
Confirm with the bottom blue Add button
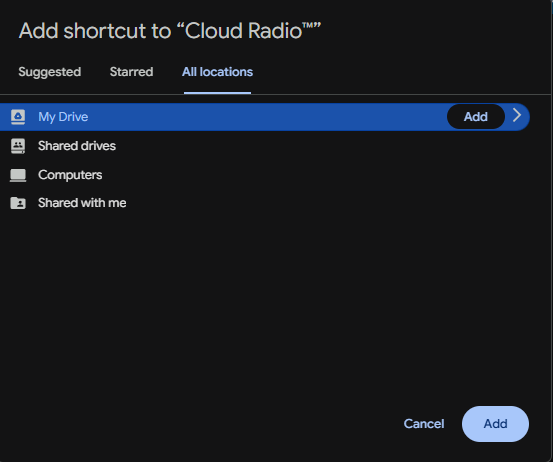(495, 424)
